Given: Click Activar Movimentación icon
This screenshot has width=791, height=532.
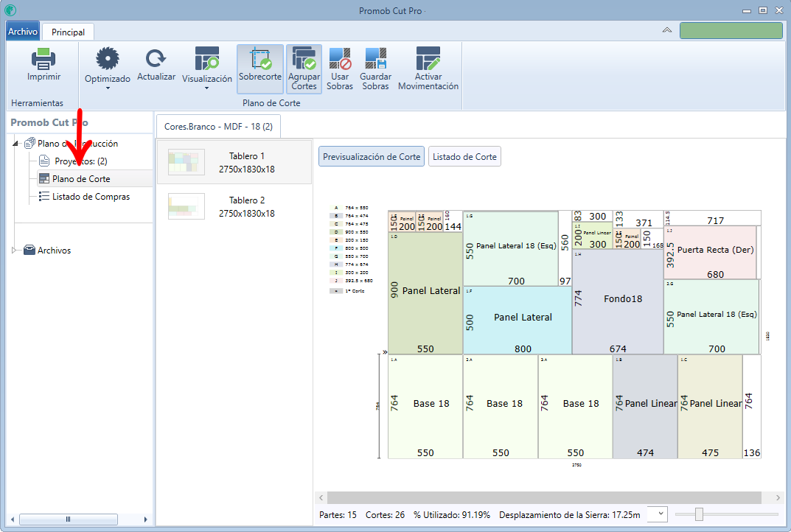Looking at the screenshot, I should (428, 58).
